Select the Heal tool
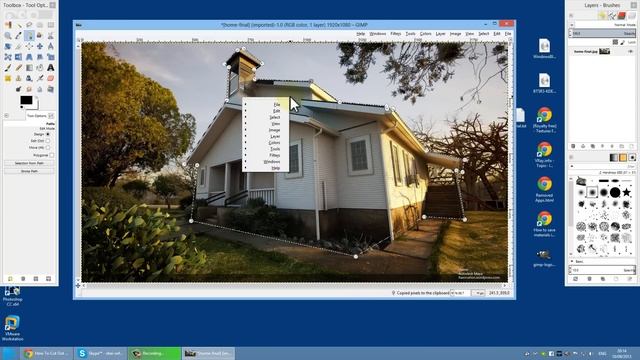The width and height of the screenshot is (640, 360). click(x=8, y=78)
